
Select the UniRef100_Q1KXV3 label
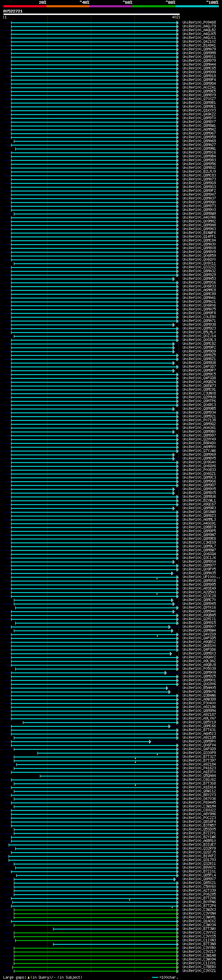(199, 110)
